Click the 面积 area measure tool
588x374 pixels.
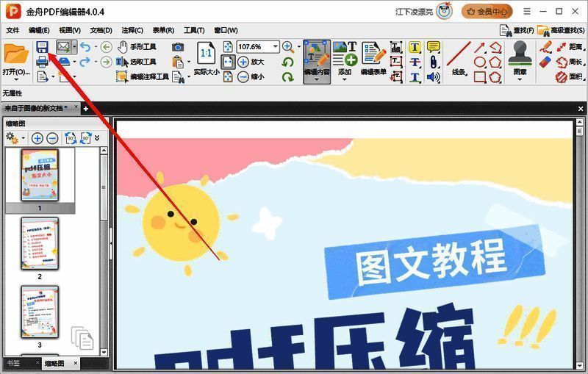(570, 77)
